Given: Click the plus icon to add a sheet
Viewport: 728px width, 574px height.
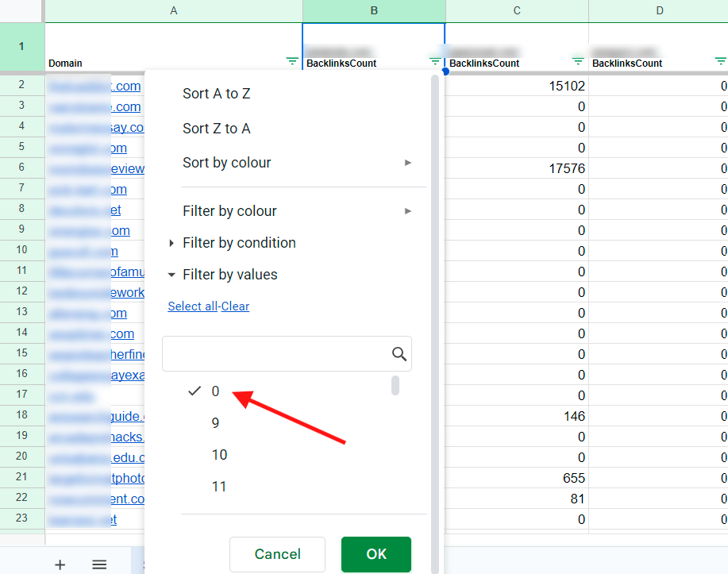Looking at the screenshot, I should point(60,564).
